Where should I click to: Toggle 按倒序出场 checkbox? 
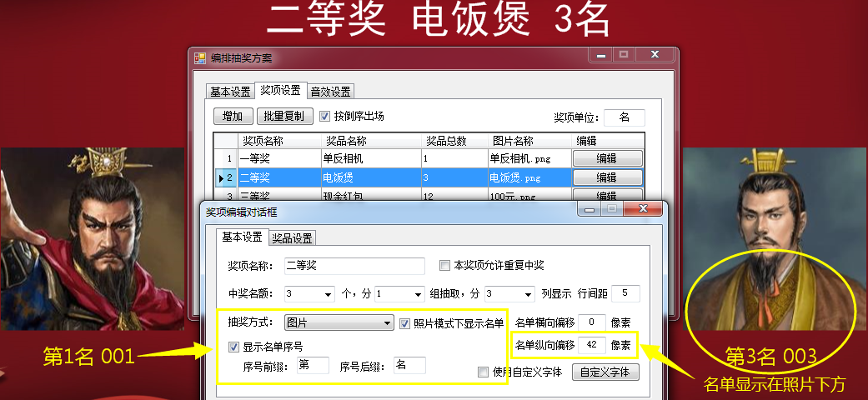325,116
